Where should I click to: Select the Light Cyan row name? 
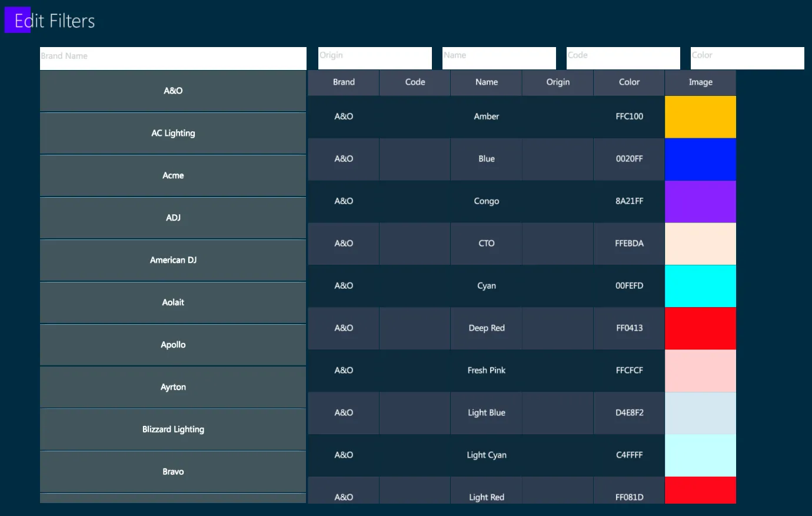(x=487, y=455)
